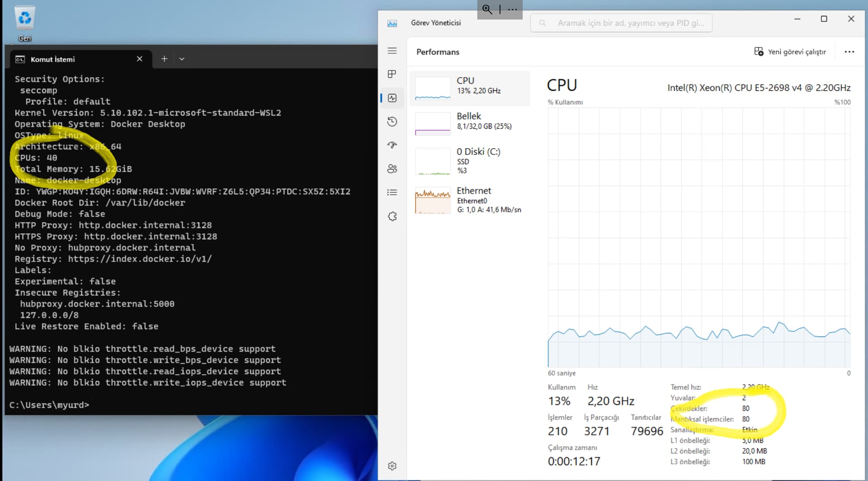Image resolution: width=868 pixels, height=481 pixels.
Task: Click the search magnifier in Task Manager
Action: (542, 23)
